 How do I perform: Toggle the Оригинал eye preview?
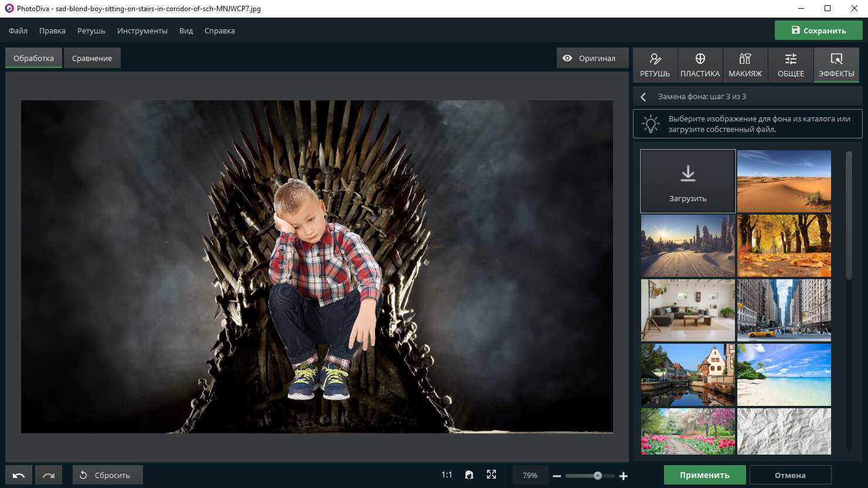tap(592, 58)
